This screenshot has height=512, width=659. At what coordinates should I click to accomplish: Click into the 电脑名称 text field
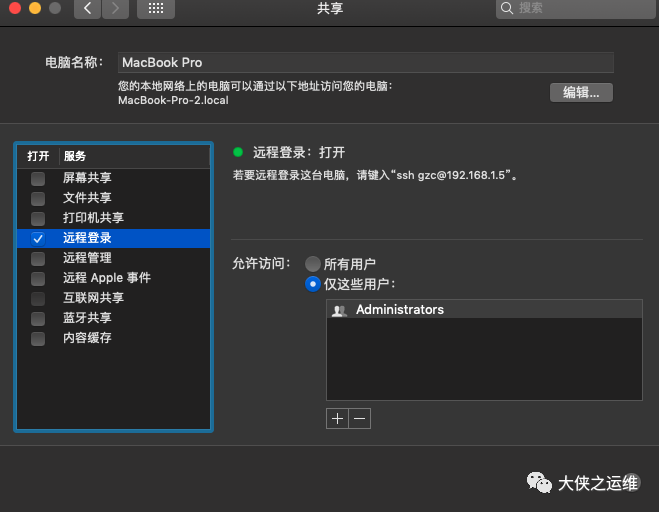366,63
